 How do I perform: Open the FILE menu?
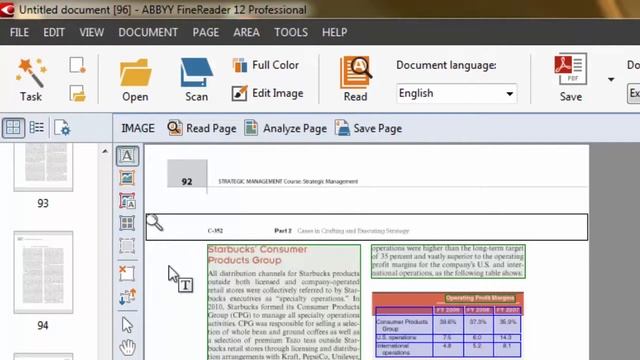click(19, 32)
